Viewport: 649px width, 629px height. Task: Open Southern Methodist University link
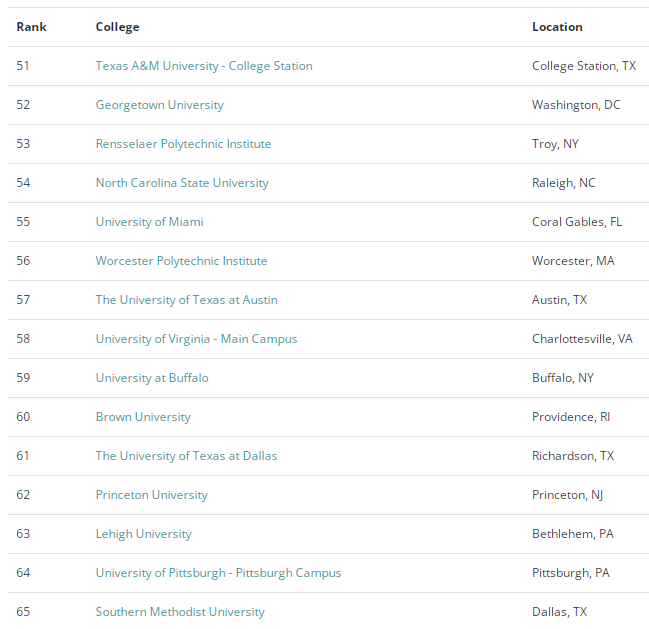pyautogui.click(x=180, y=612)
